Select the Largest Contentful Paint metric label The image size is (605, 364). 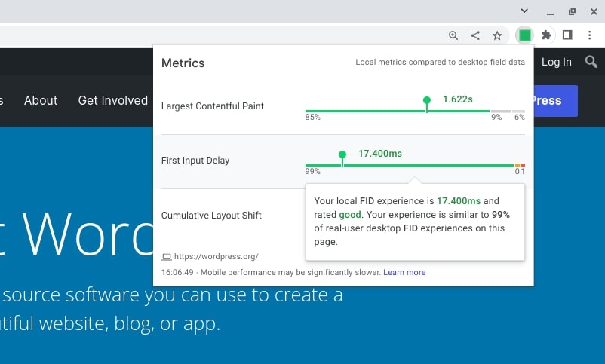(x=213, y=106)
